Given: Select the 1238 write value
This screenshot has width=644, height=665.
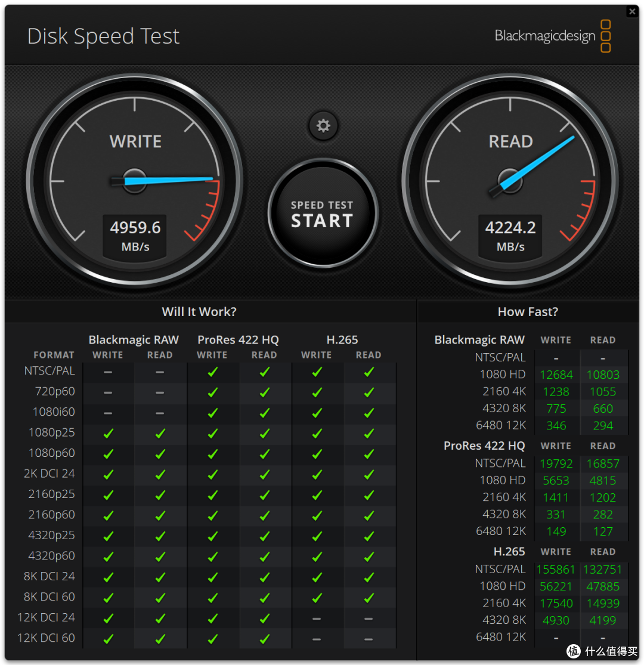Looking at the screenshot, I should tap(556, 392).
